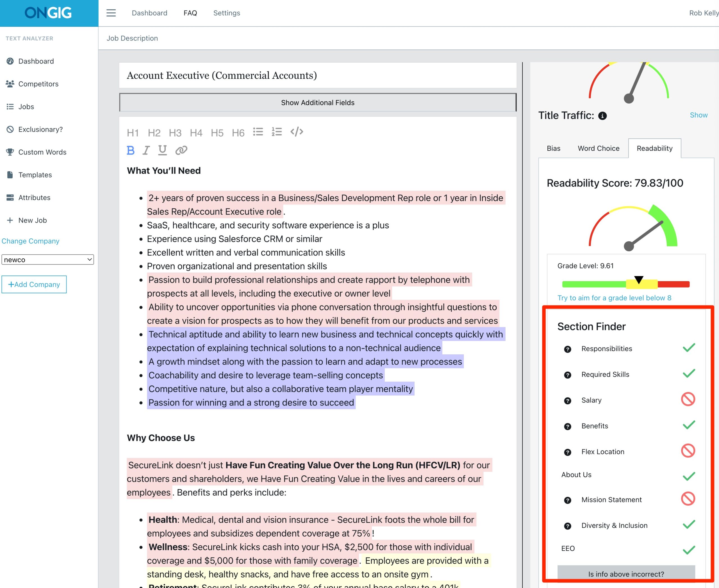Image resolution: width=719 pixels, height=588 pixels.
Task: Apply H3 heading format
Action: (x=175, y=133)
